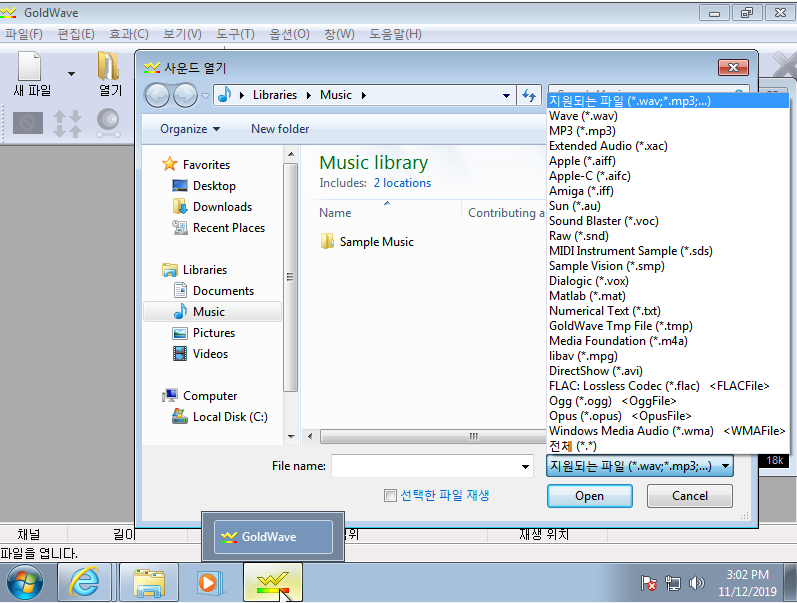Click the Windows Start button

[25, 582]
